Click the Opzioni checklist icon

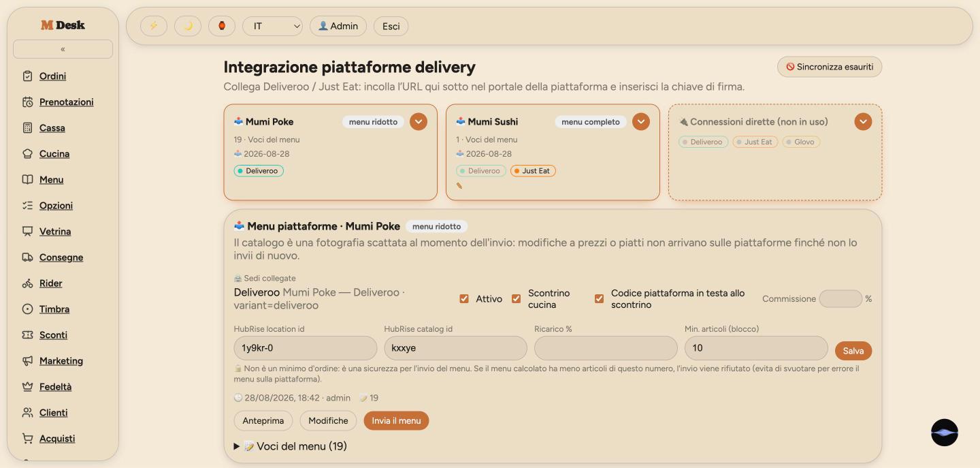tap(27, 206)
